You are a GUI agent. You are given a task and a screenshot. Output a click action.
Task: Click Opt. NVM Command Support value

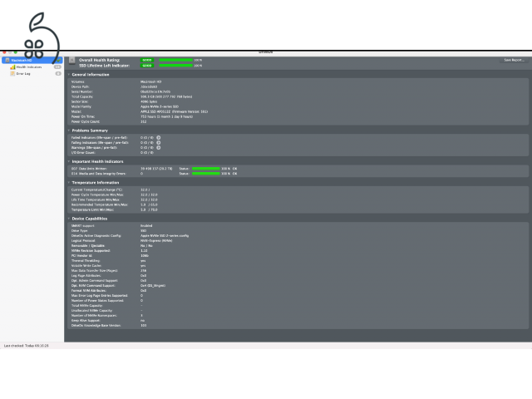coord(153,286)
